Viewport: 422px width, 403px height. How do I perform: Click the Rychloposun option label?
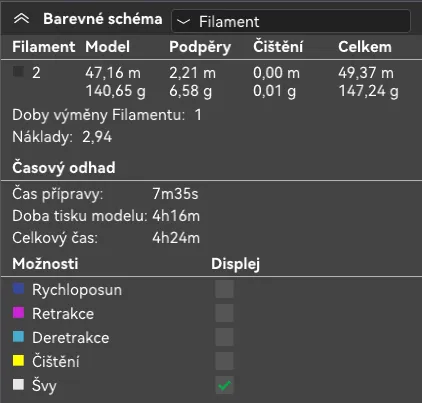point(77,290)
